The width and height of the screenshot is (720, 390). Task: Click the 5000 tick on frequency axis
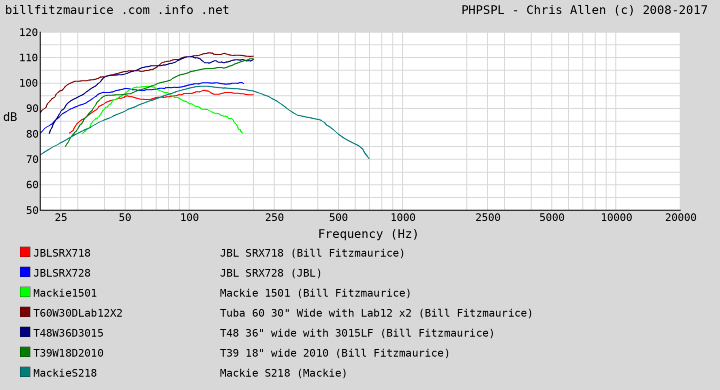tap(551, 217)
